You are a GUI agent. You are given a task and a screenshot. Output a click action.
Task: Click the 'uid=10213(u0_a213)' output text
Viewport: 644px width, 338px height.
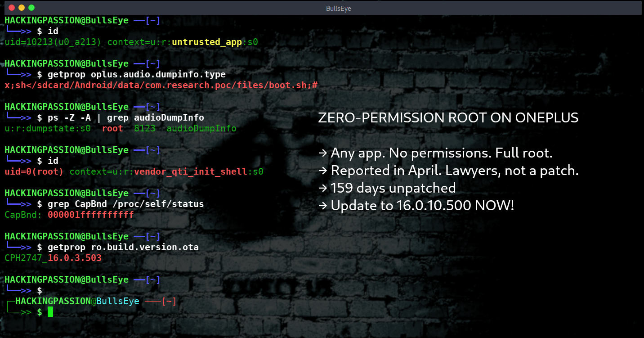point(54,42)
